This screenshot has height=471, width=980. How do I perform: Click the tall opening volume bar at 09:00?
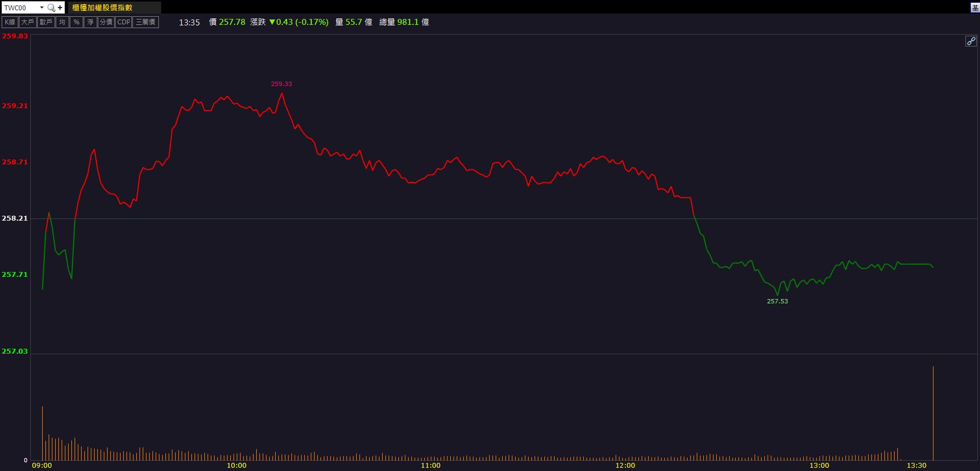tap(42, 433)
